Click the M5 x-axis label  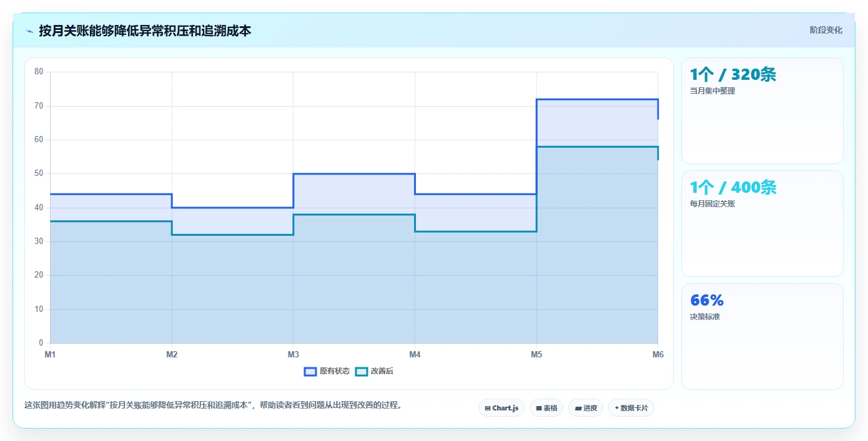click(x=536, y=354)
